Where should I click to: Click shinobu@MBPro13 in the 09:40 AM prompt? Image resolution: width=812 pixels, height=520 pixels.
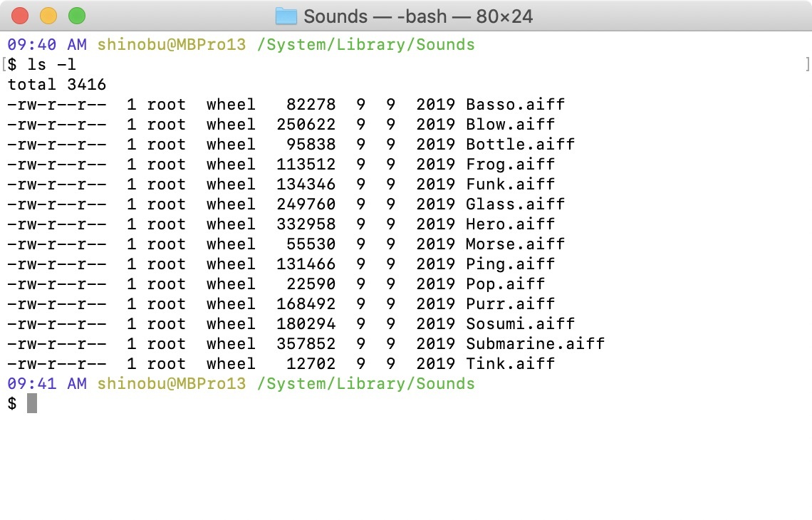point(172,45)
